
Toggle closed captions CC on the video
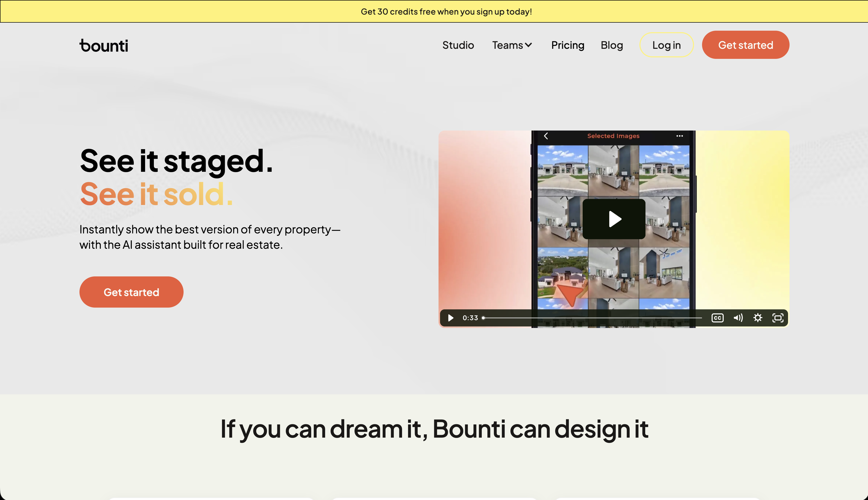coord(717,318)
